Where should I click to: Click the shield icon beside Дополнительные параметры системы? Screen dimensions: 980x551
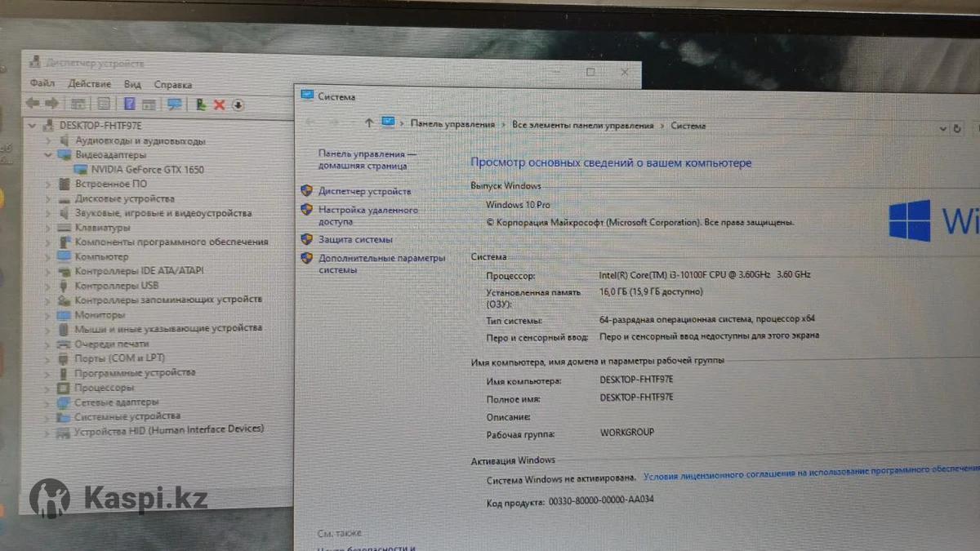pyautogui.click(x=306, y=258)
